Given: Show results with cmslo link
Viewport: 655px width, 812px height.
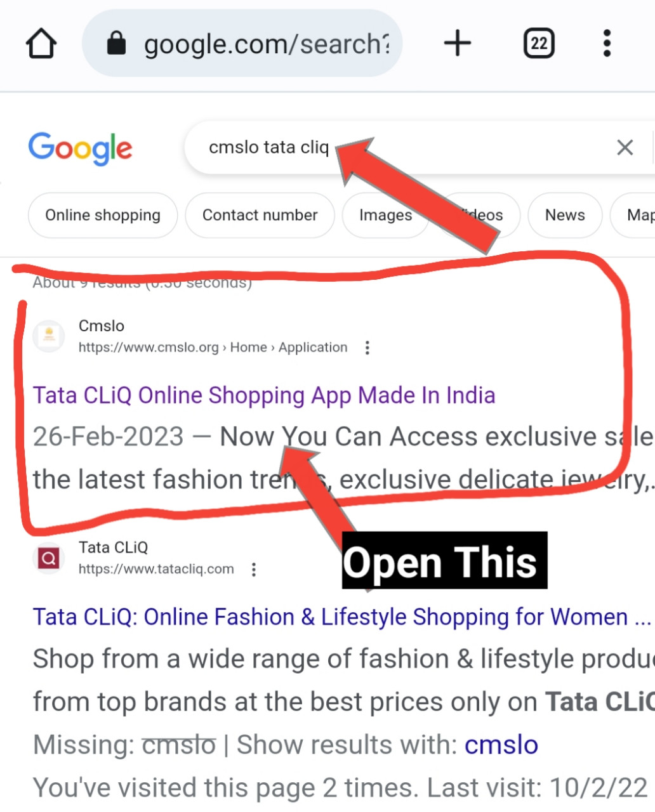Looking at the screenshot, I should (x=501, y=745).
